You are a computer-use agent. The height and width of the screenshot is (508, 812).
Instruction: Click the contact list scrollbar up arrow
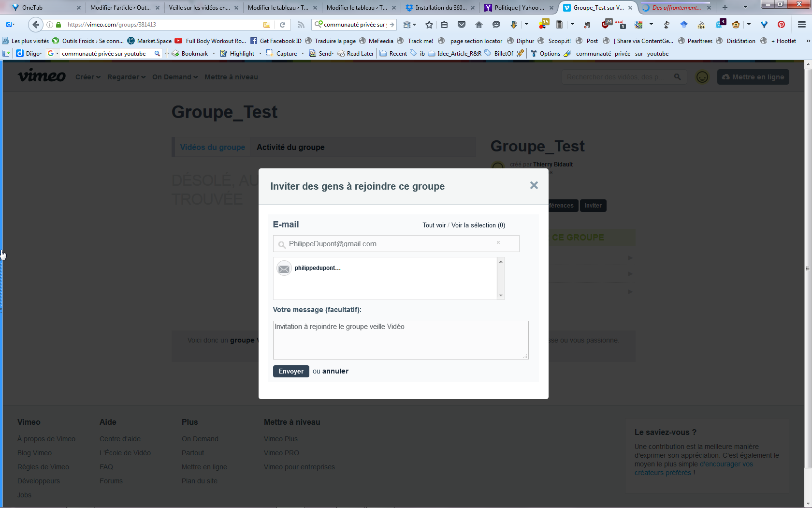[x=501, y=262]
